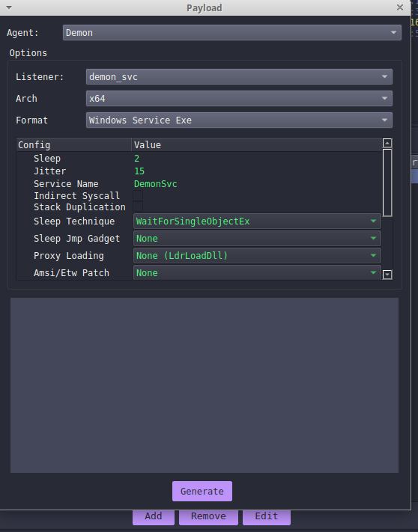Close the Payload dialog
Image resolution: width=418 pixels, height=532 pixels.
click(400, 7)
